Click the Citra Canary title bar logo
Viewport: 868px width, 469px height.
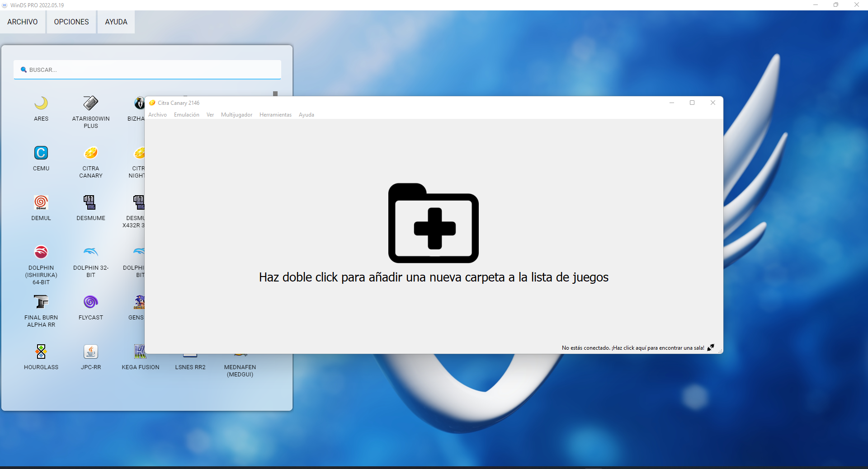[152, 103]
